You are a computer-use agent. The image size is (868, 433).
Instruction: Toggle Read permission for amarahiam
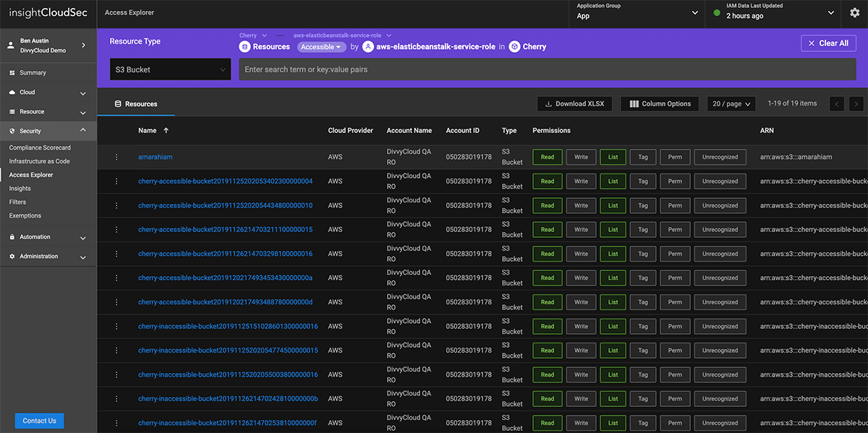point(548,157)
